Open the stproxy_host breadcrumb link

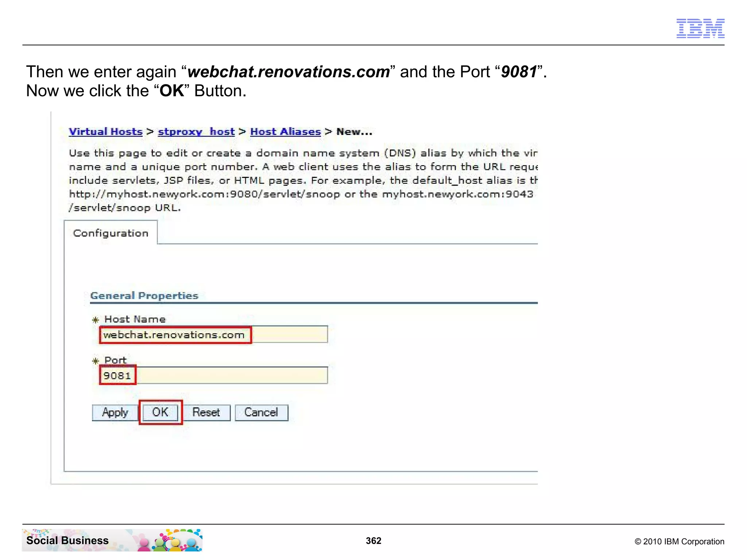pyautogui.click(x=196, y=132)
